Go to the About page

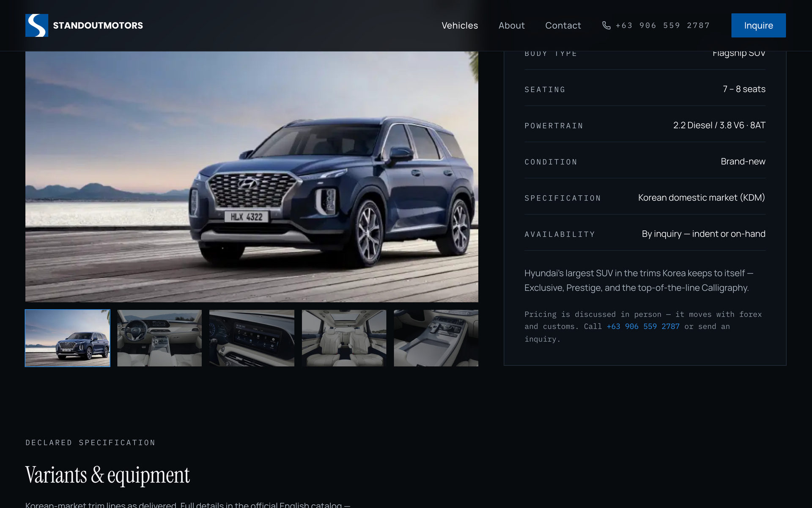[x=511, y=25]
